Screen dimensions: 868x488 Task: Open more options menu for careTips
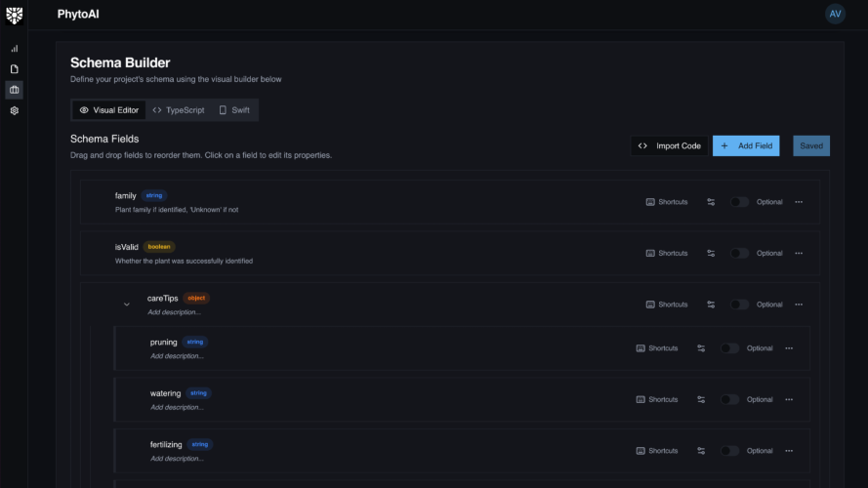tap(799, 305)
